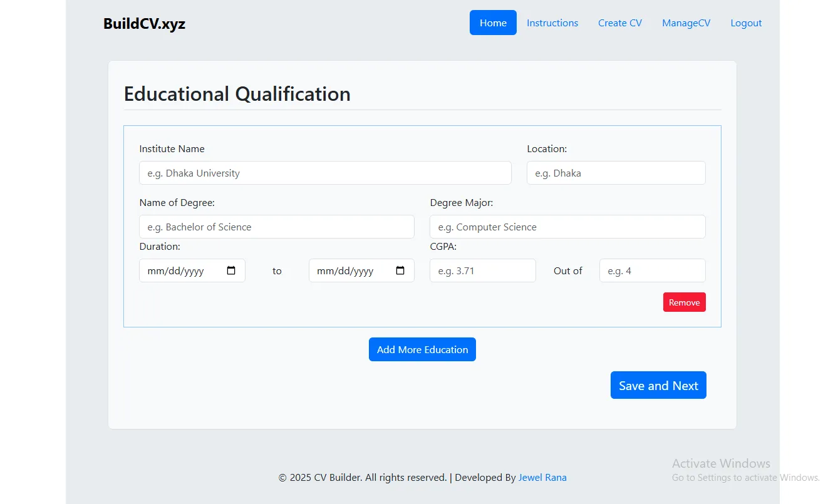833x504 pixels.
Task: Go to the Home nav item
Action: tap(493, 23)
